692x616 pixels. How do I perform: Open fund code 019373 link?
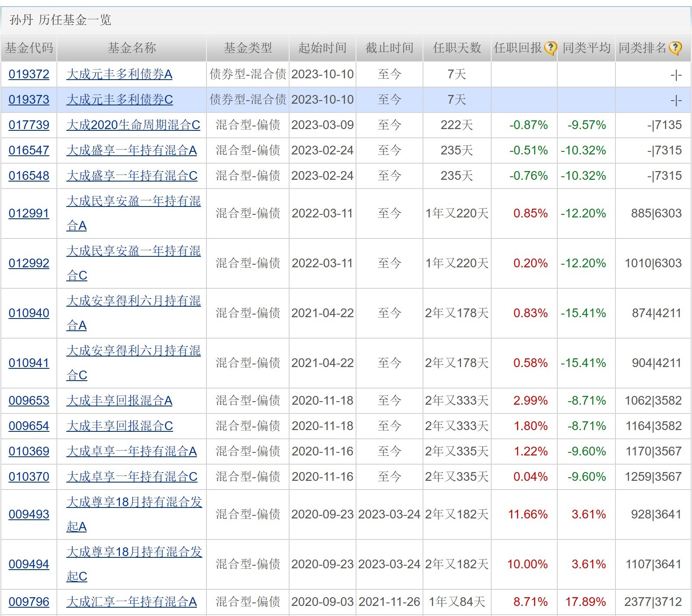[x=29, y=100]
